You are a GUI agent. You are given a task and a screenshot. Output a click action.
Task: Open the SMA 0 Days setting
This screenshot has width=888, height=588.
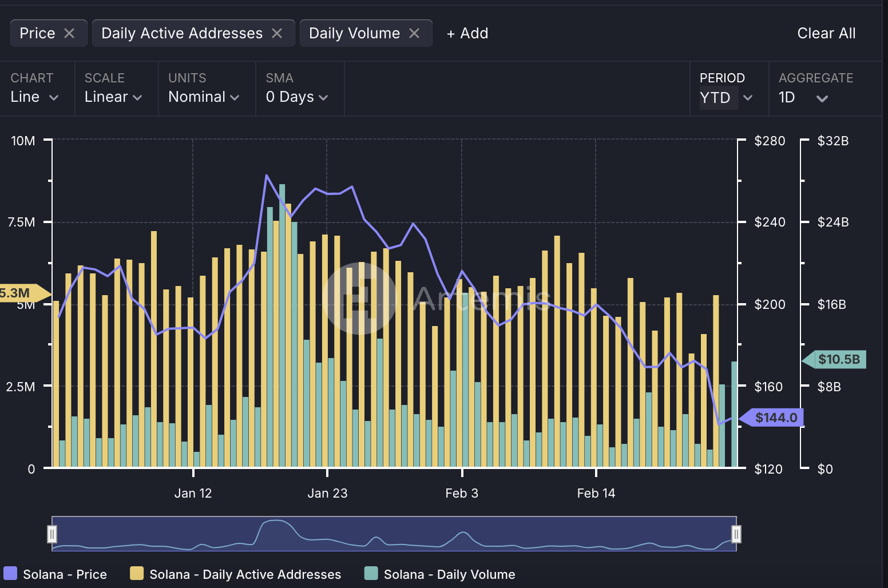click(296, 97)
